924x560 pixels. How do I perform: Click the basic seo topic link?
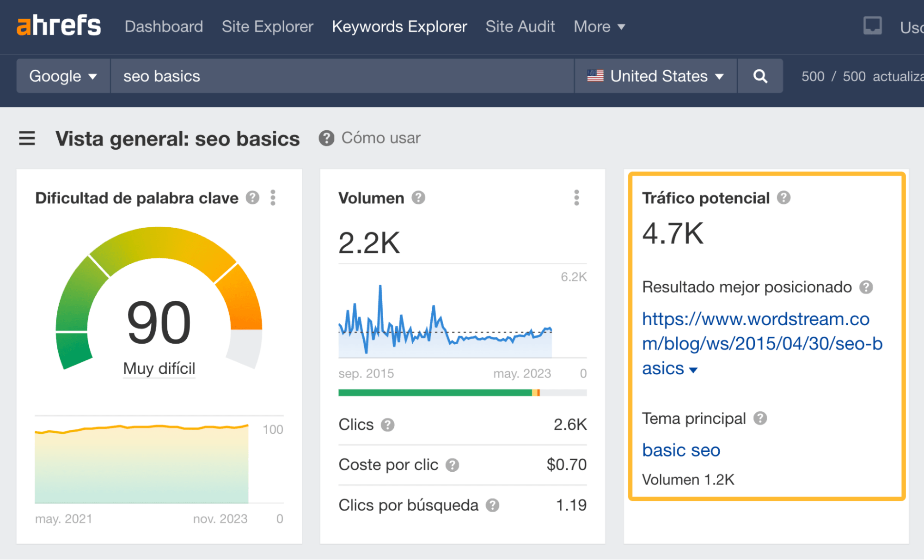(680, 450)
